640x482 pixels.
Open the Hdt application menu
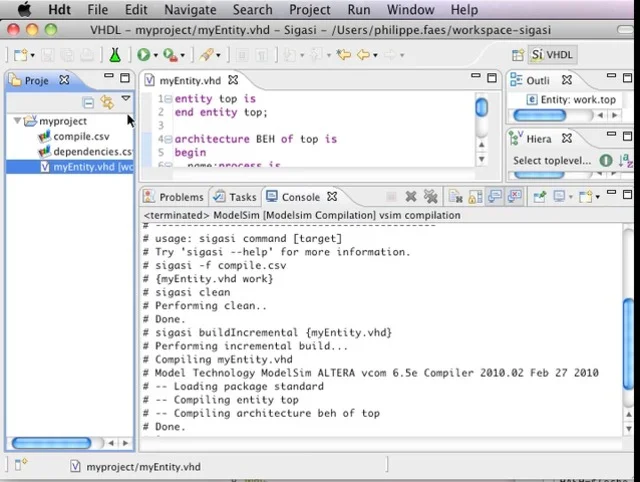click(x=59, y=9)
